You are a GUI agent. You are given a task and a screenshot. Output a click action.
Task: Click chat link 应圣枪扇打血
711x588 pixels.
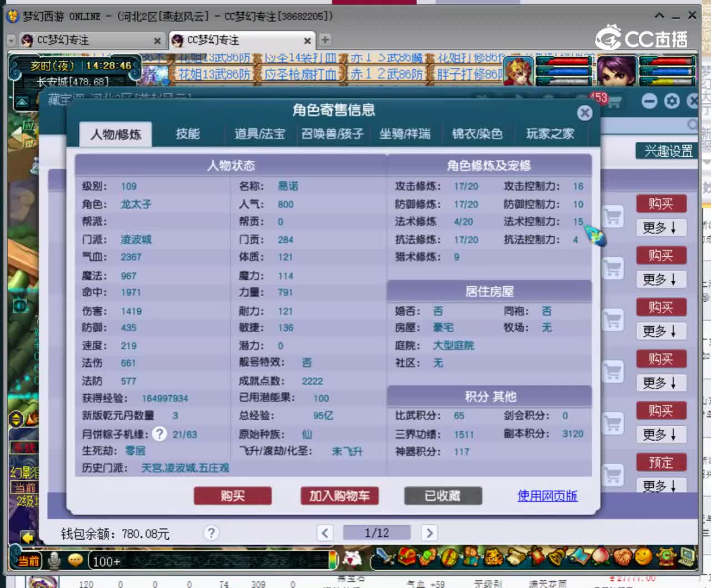[x=301, y=74]
